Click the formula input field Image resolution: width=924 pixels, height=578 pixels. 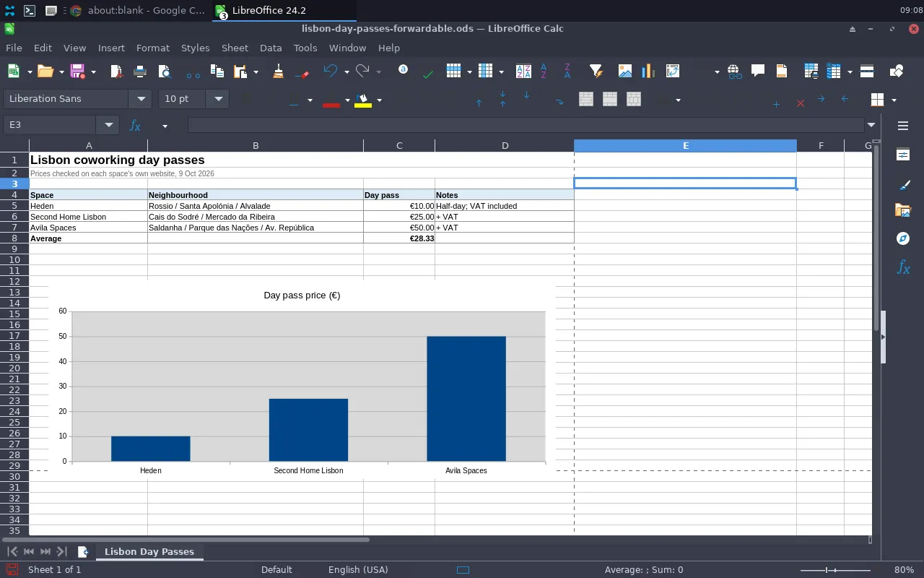(526, 125)
